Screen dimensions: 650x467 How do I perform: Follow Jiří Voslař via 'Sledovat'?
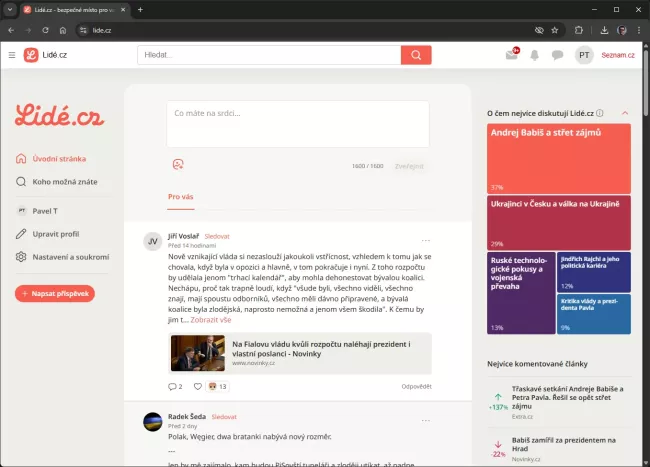click(217, 236)
